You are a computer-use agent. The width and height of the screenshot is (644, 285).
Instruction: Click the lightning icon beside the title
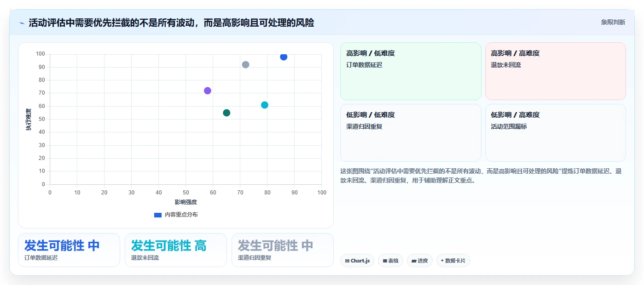point(22,23)
